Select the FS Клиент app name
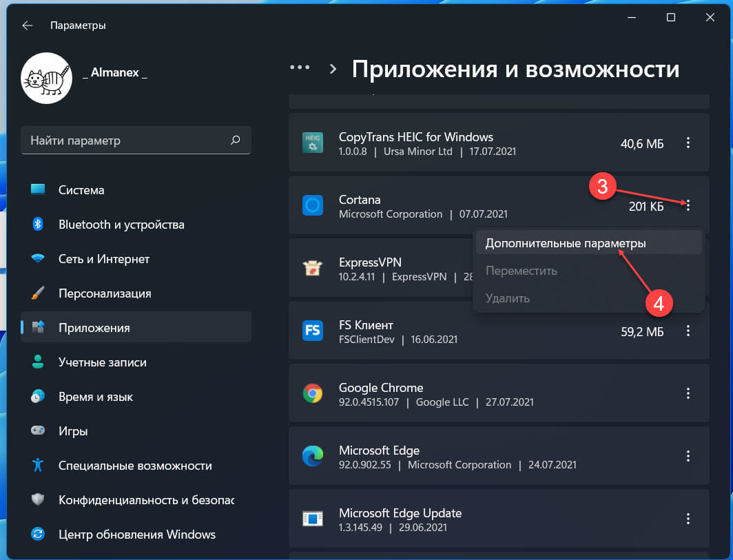This screenshot has width=733, height=560. click(x=366, y=325)
